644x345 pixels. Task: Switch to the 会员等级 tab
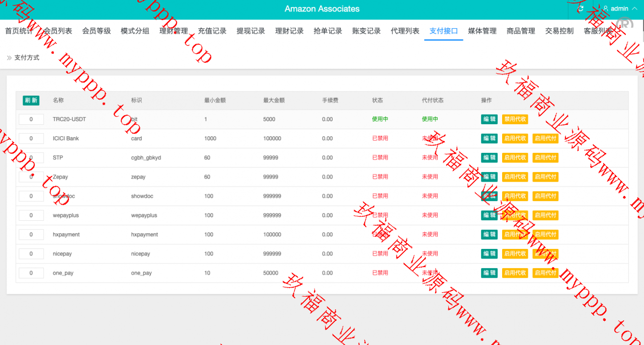pyautogui.click(x=96, y=31)
